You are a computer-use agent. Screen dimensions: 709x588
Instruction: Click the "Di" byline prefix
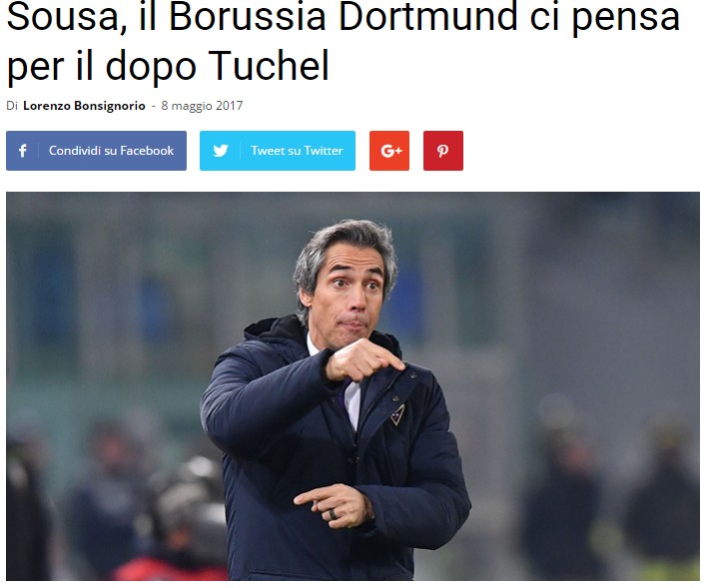[x=12, y=106]
